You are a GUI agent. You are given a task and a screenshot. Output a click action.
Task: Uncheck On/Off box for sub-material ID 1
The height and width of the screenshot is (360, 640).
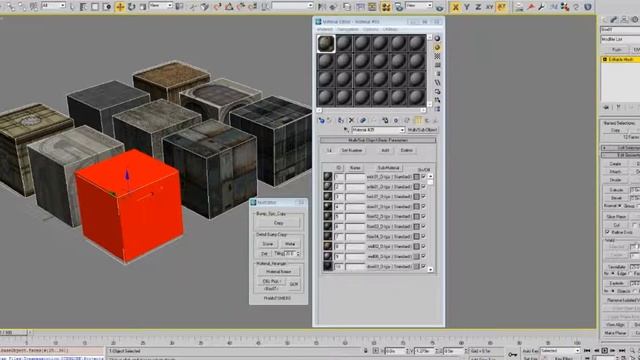(x=423, y=177)
